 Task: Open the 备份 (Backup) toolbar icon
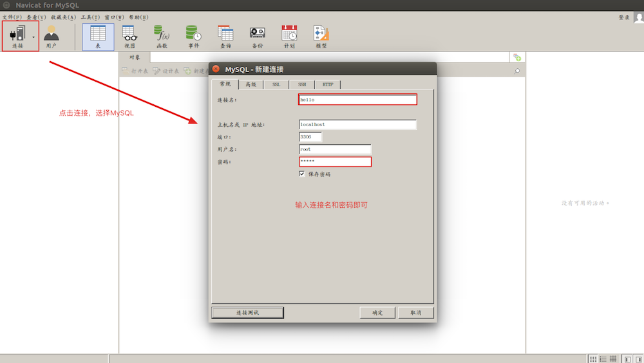point(258,35)
